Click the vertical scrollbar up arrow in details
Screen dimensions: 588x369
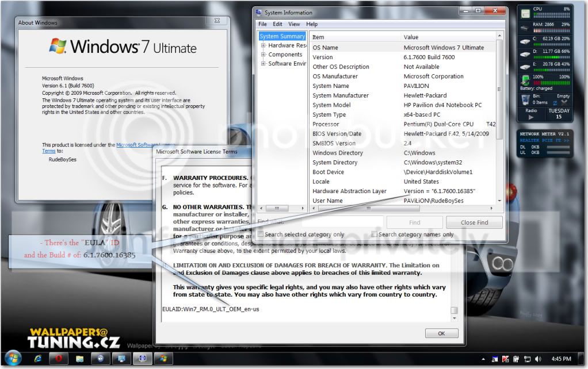499,36
